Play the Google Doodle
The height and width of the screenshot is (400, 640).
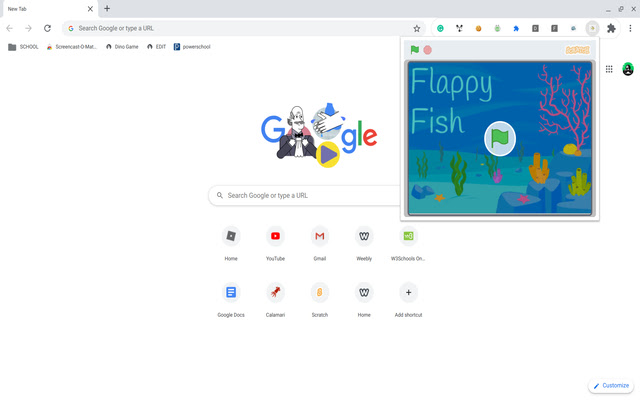coord(328,155)
